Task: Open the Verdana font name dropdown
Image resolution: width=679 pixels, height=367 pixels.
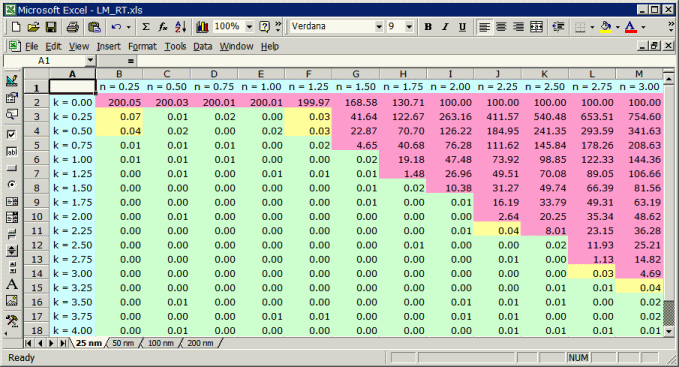Action: [379, 27]
